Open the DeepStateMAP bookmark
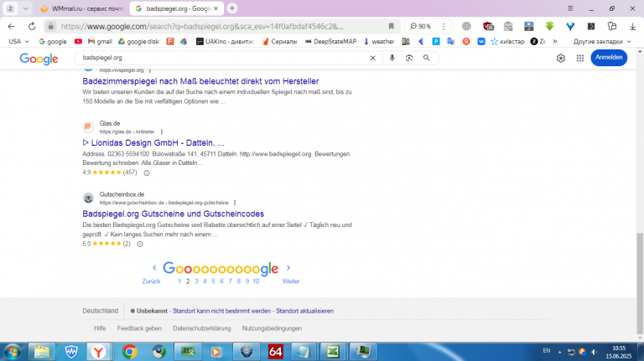The image size is (644, 361). tap(330, 41)
